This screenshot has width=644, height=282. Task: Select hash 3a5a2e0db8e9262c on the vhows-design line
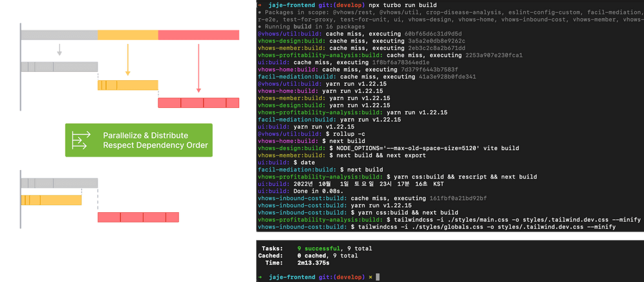click(435, 41)
